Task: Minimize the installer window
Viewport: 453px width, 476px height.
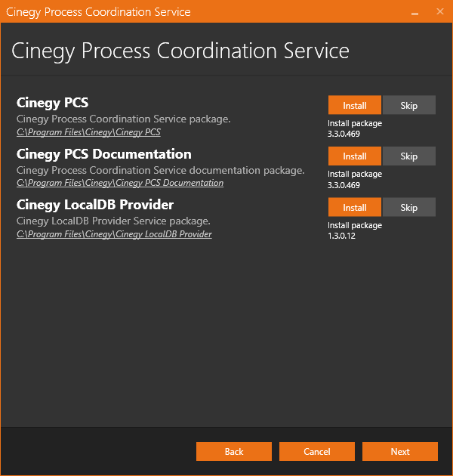Action: (414, 12)
